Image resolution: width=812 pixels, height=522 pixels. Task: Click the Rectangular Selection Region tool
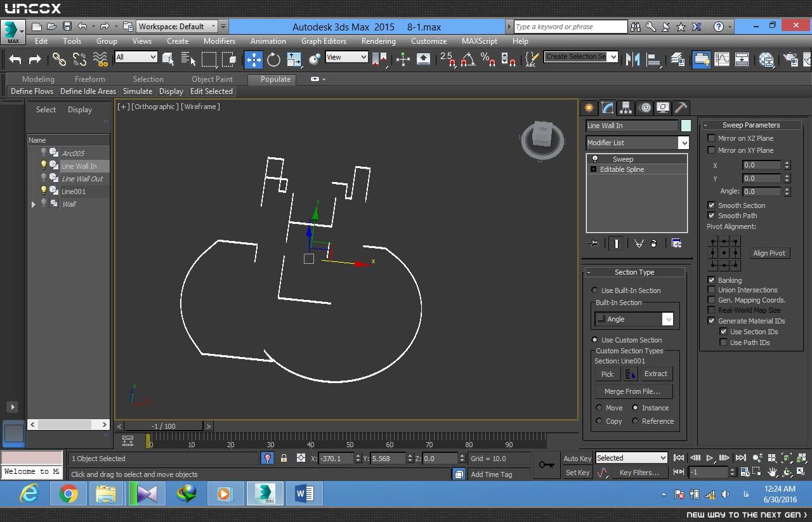209,59
